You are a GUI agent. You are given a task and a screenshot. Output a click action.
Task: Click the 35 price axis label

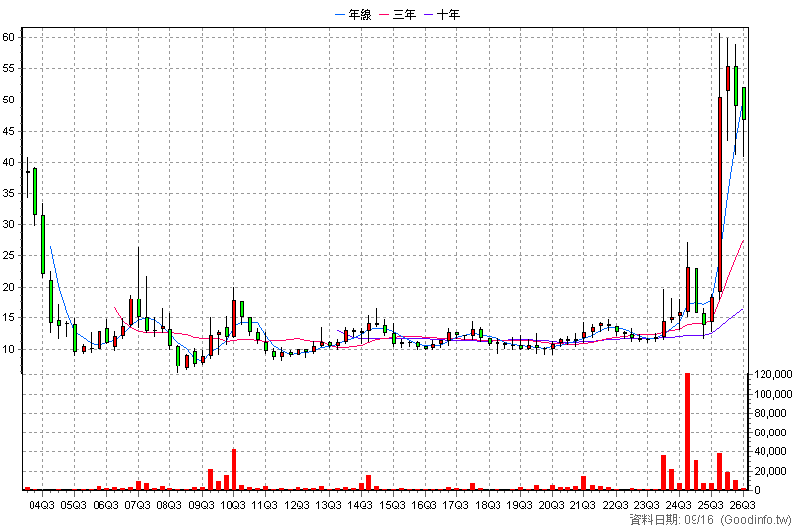[8, 193]
